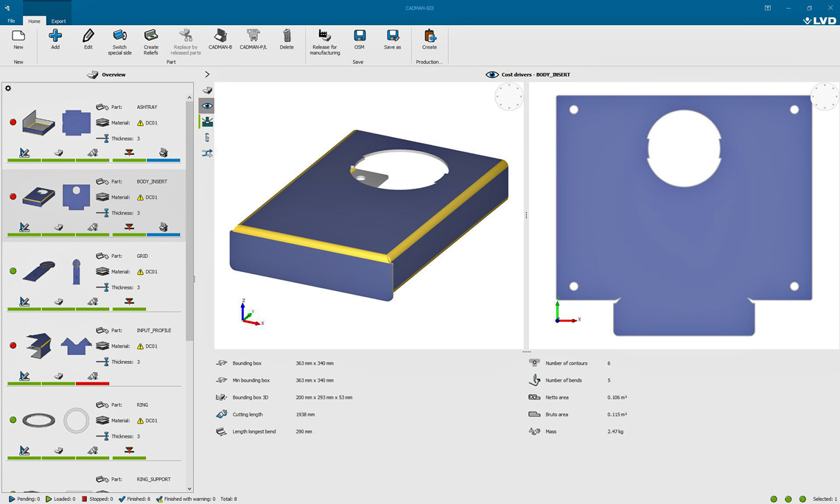Open the Create Reliefs tool
The width and height of the screenshot is (840, 504).
pyautogui.click(x=151, y=36)
